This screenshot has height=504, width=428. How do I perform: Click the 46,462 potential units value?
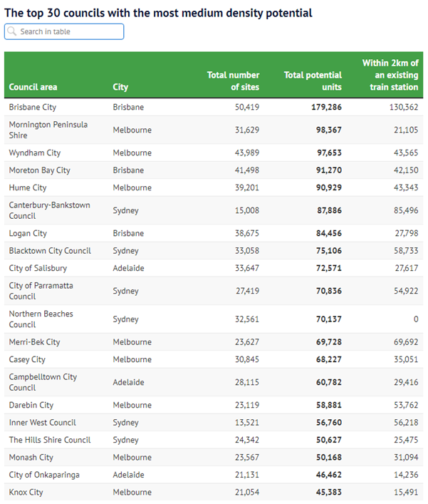click(x=329, y=475)
